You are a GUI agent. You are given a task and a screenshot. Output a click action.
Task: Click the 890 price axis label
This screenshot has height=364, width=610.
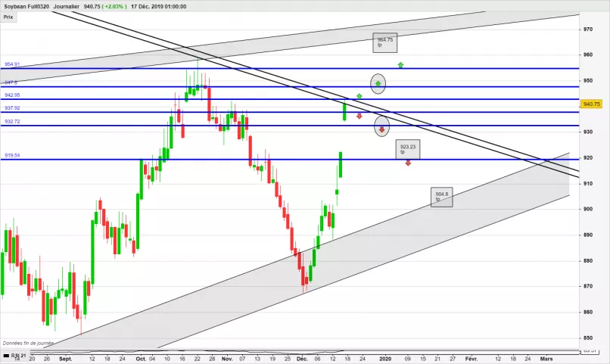tap(588, 235)
